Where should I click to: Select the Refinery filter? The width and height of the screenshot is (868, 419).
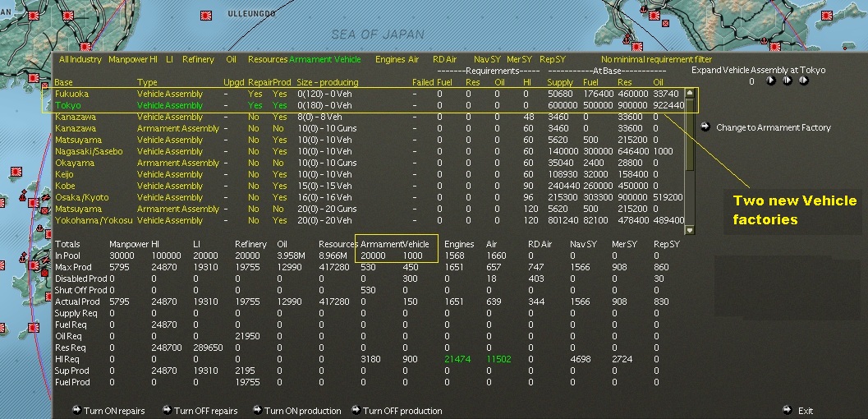tap(198, 59)
